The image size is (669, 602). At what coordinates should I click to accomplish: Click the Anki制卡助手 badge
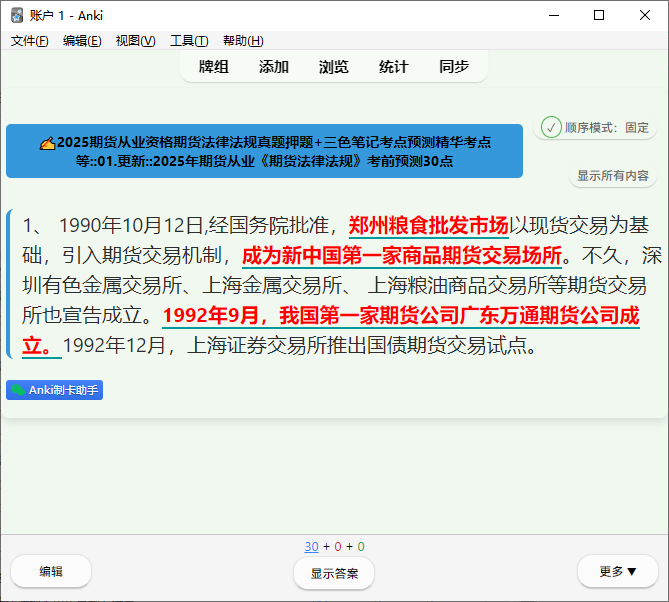click(54, 390)
